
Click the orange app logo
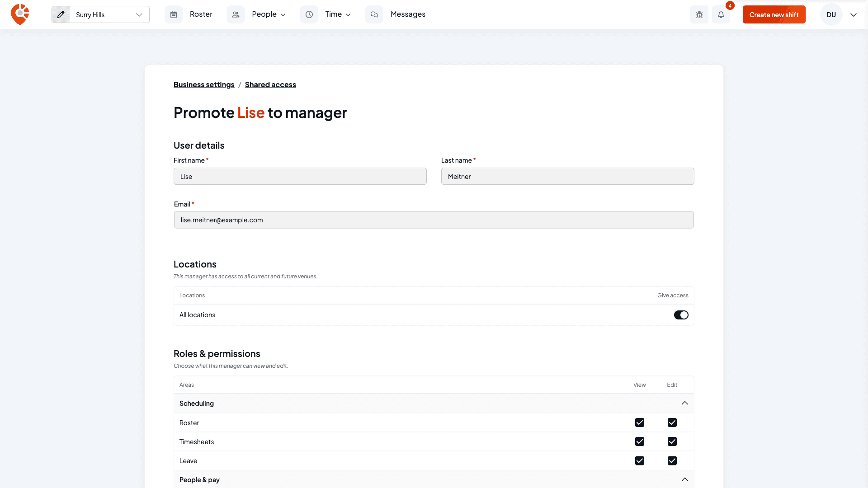click(x=20, y=14)
